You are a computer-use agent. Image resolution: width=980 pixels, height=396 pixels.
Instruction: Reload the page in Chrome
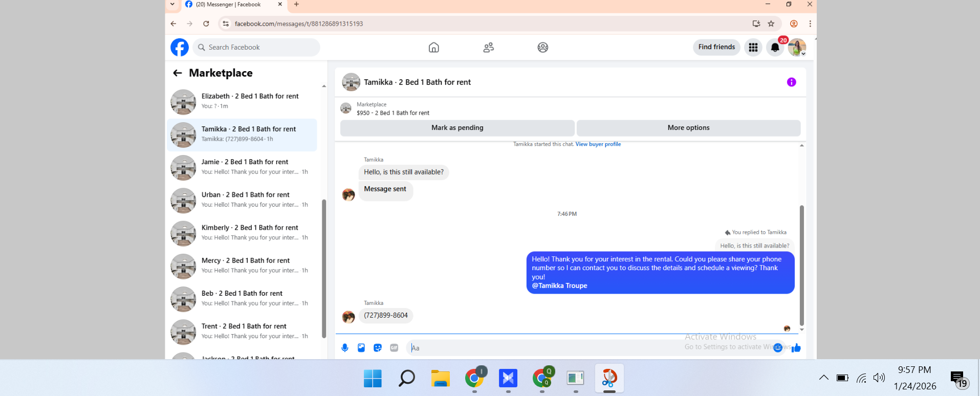click(206, 24)
